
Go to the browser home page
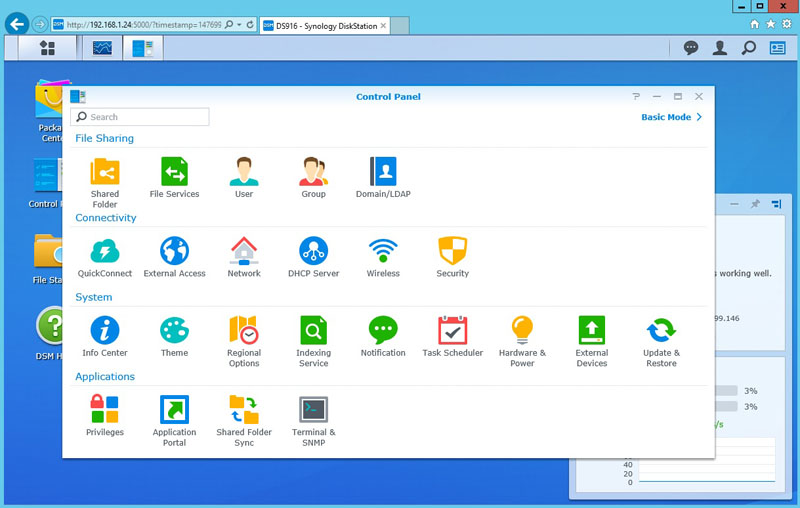(x=755, y=23)
